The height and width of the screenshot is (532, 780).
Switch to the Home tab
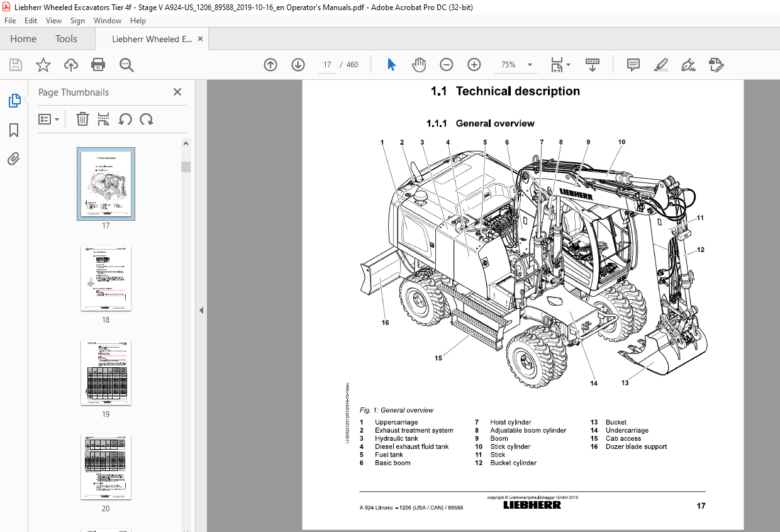23,39
